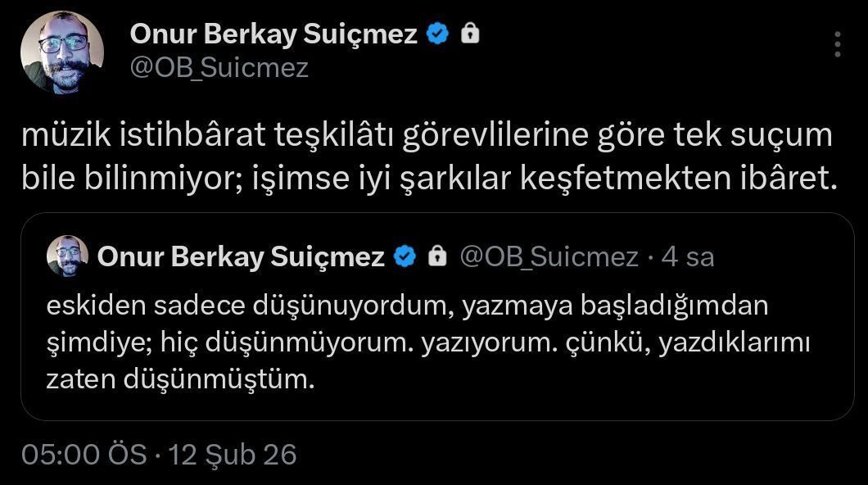The width and height of the screenshot is (868, 485).
Task: Click the "4 sa" timestamp of the quoted tweet
Action: 688,257
